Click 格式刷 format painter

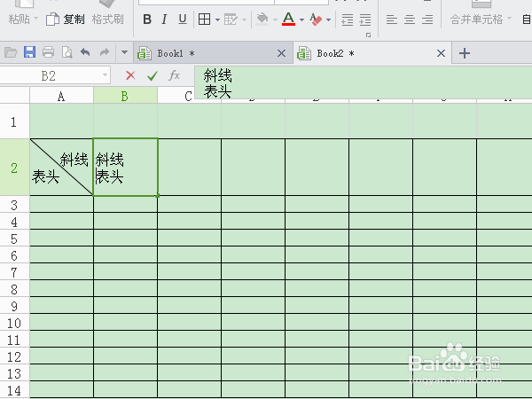point(107,20)
